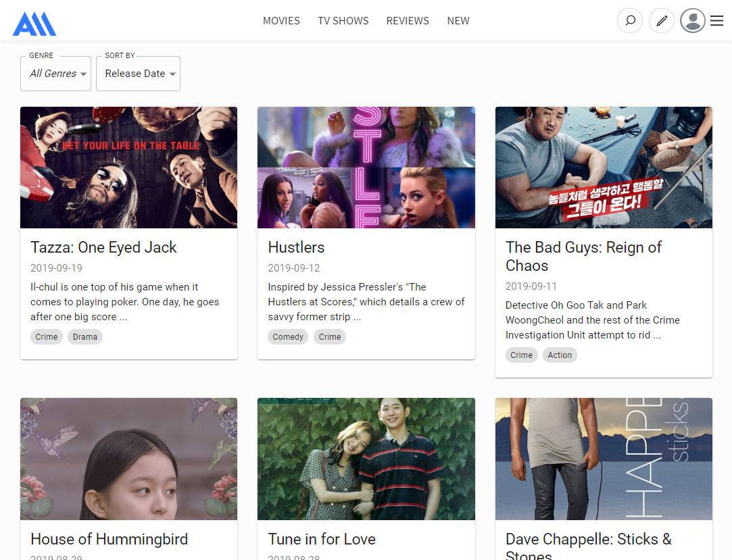Open The Bad Guys: Reign of Chaos poster

[x=604, y=168]
